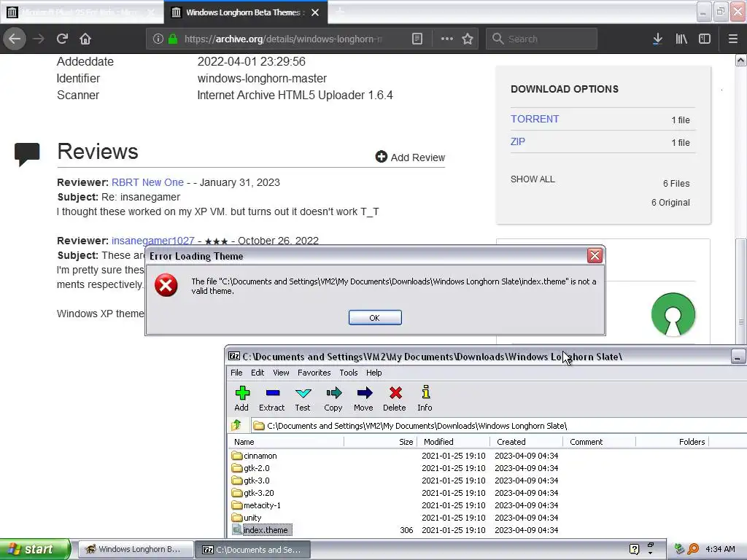
Task: Open site information icon in address bar
Action: point(158,39)
